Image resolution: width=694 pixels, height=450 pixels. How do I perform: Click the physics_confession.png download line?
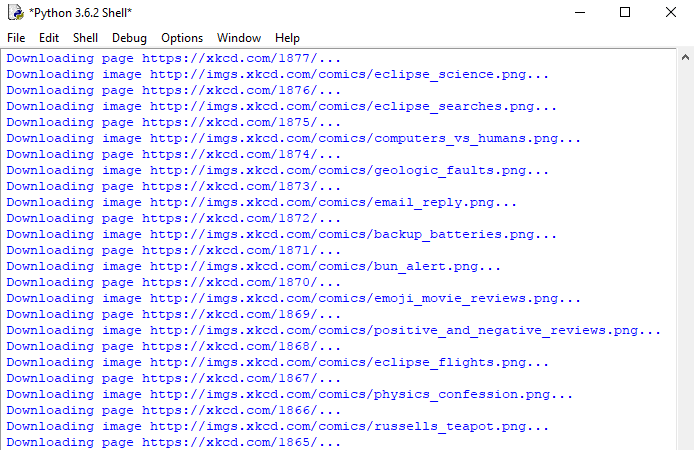(289, 394)
